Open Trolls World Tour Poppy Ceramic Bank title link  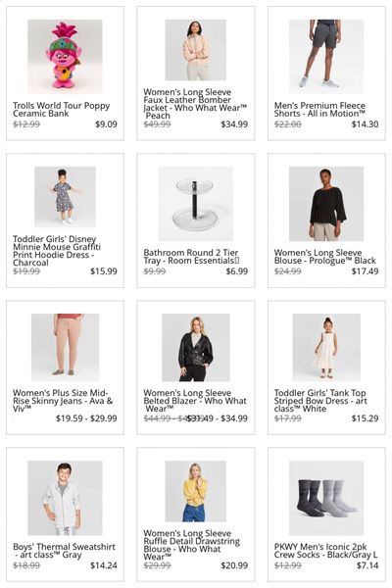(x=61, y=110)
